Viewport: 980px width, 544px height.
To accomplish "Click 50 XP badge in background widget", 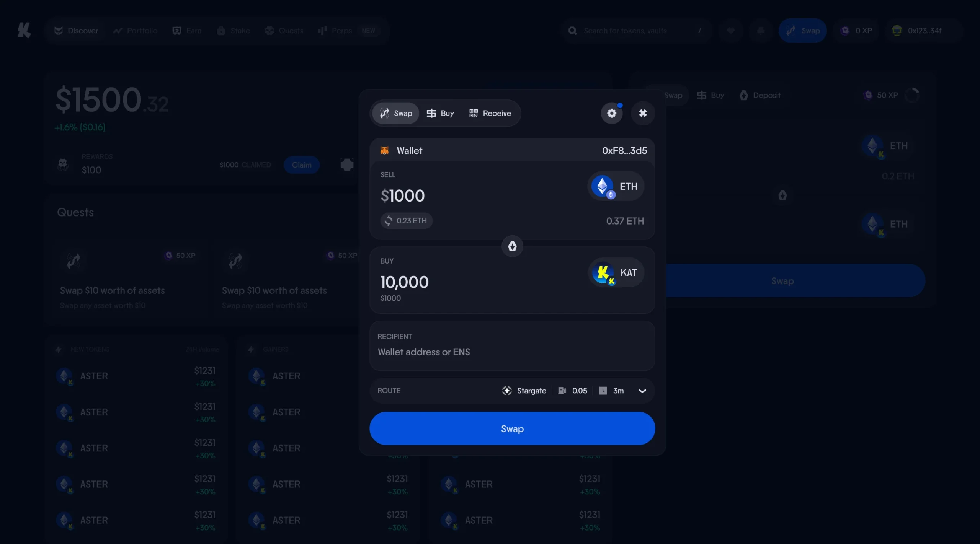I will click(881, 95).
